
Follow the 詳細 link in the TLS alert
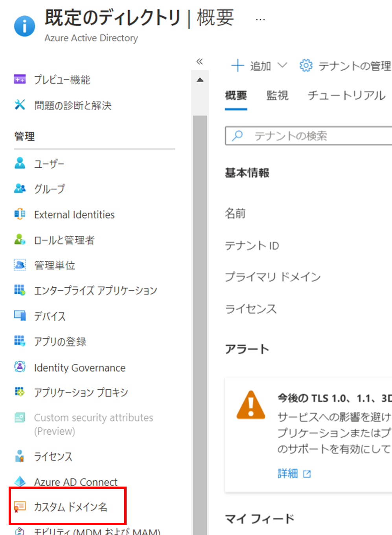tap(288, 474)
